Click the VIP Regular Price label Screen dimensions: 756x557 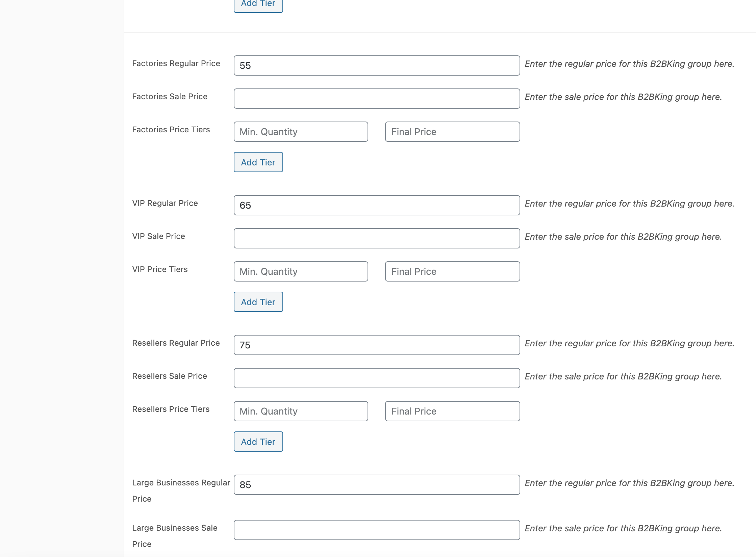coord(165,203)
